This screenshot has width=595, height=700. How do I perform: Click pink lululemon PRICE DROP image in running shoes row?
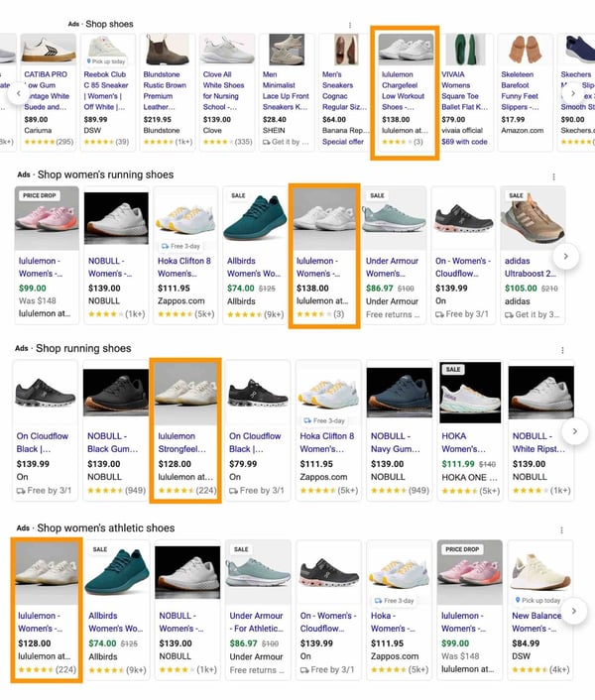pos(47,218)
